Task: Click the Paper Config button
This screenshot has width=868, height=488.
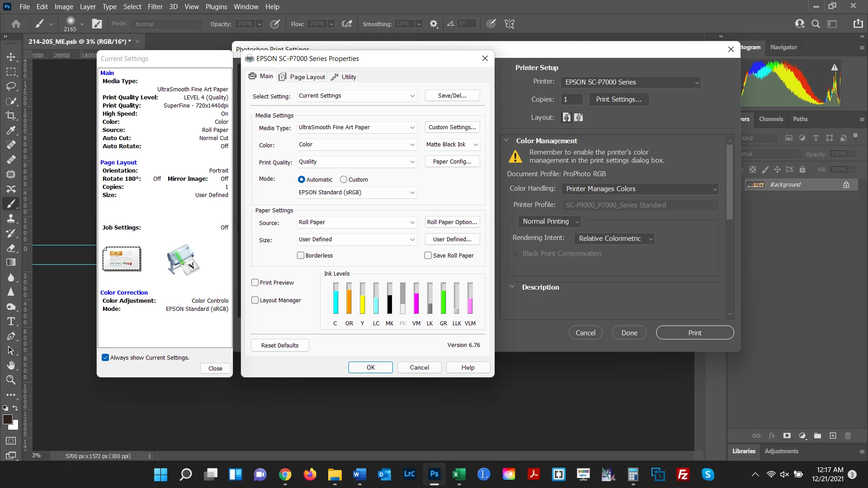Action: point(452,162)
